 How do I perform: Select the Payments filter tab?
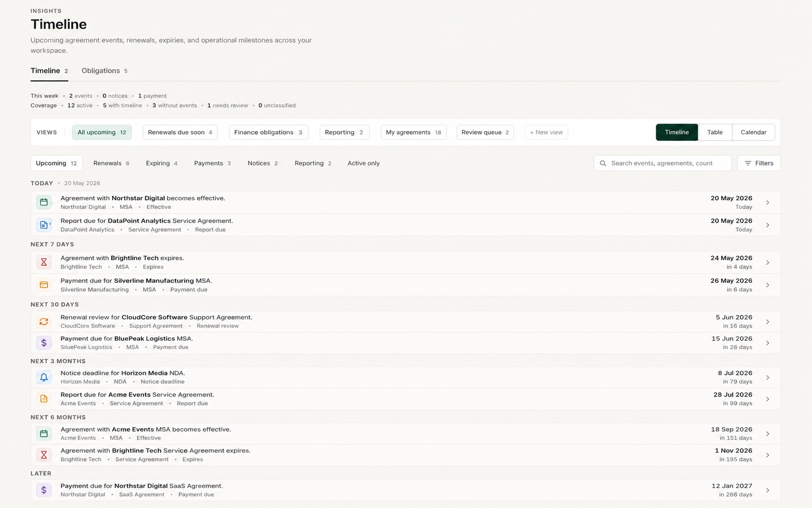pyautogui.click(x=212, y=163)
